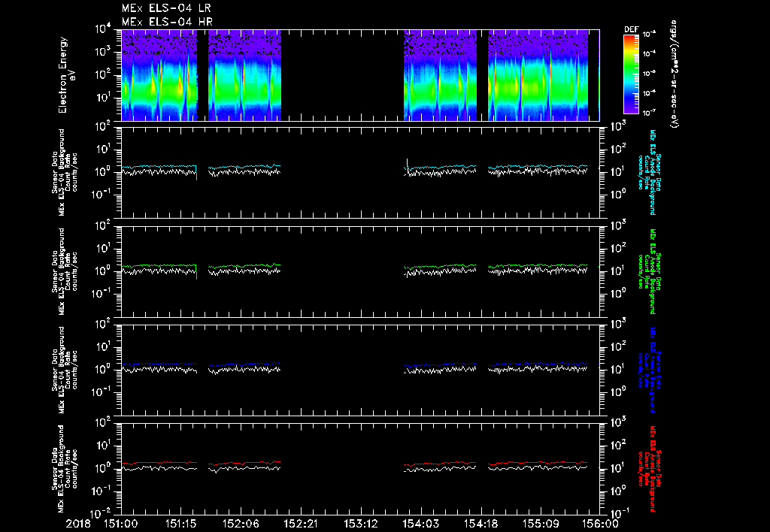Click the spectrogram data block beginning at 151:00

(159, 75)
